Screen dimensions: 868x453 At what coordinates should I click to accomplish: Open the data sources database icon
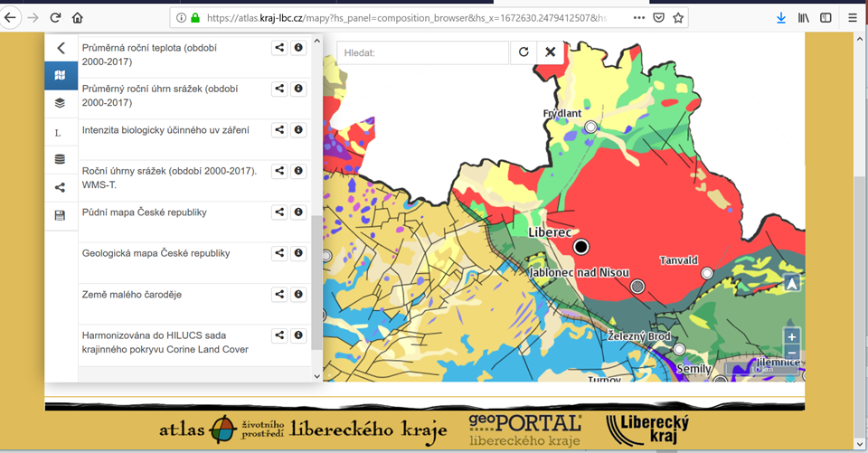point(61,159)
